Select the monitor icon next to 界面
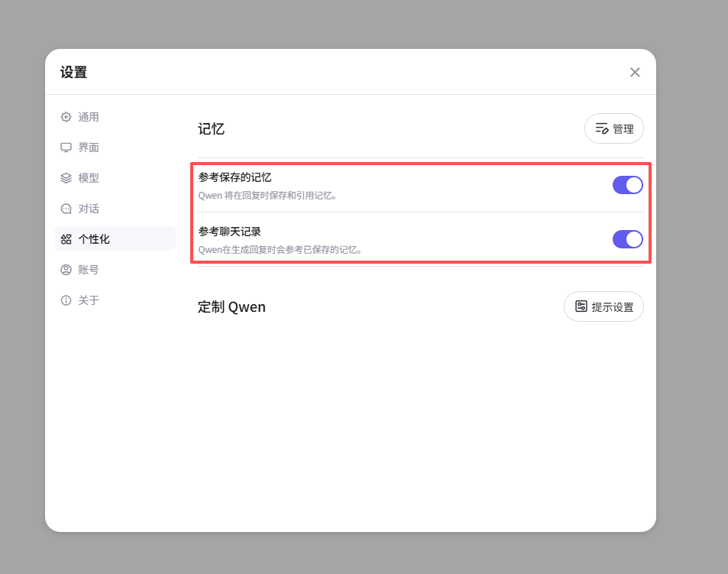Image resolution: width=728 pixels, height=574 pixels. point(66,147)
